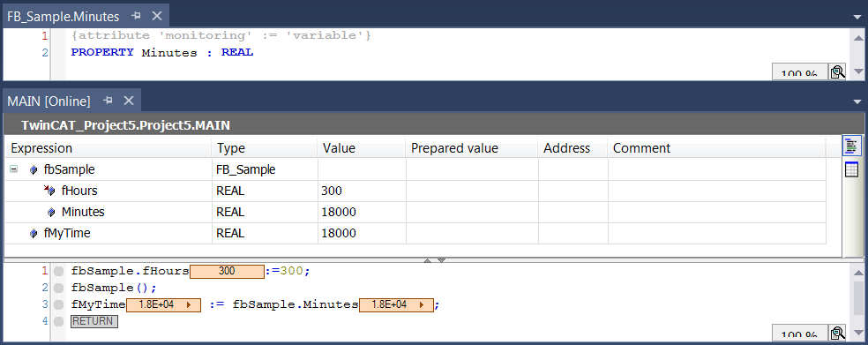Switch declaration to textual view icon
This screenshot has width=868, height=345.
pyautogui.click(x=851, y=146)
